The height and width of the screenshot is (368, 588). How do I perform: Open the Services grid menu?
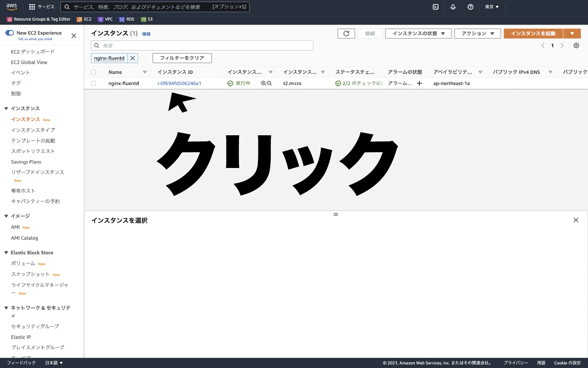[42, 7]
